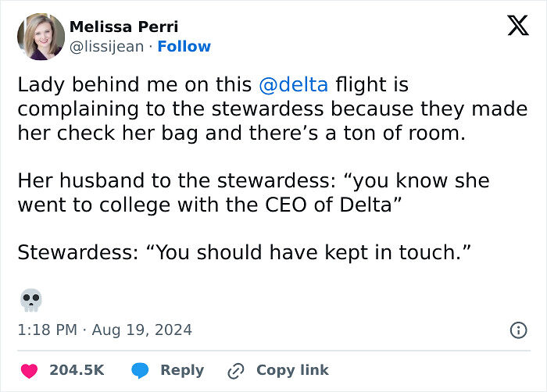Select the Copy link text

[x=292, y=370]
